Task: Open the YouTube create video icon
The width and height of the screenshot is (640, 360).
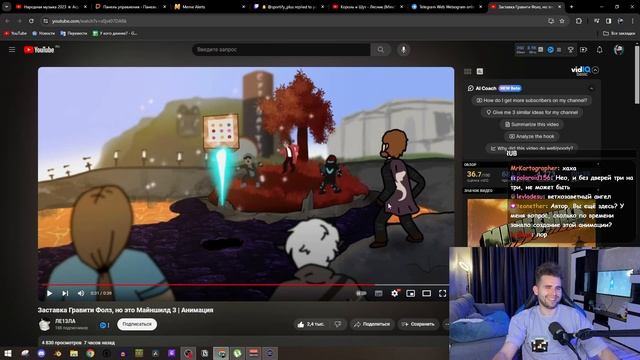Action: pyautogui.click(x=584, y=50)
